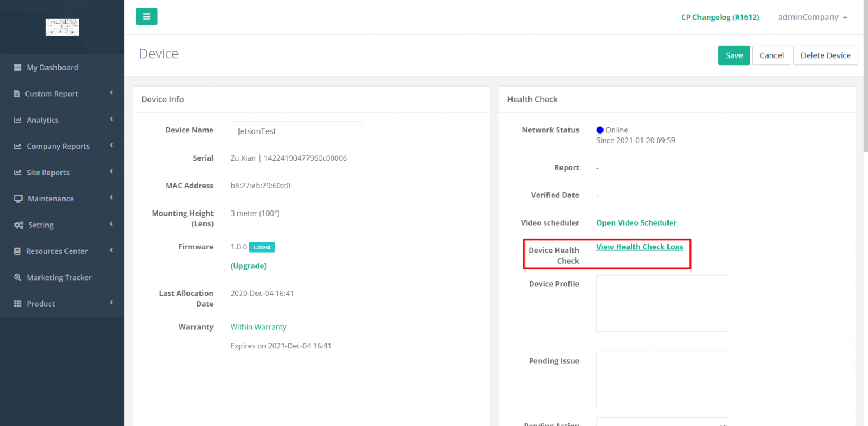Open Maintenance via its monitor icon

click(17, 199)
